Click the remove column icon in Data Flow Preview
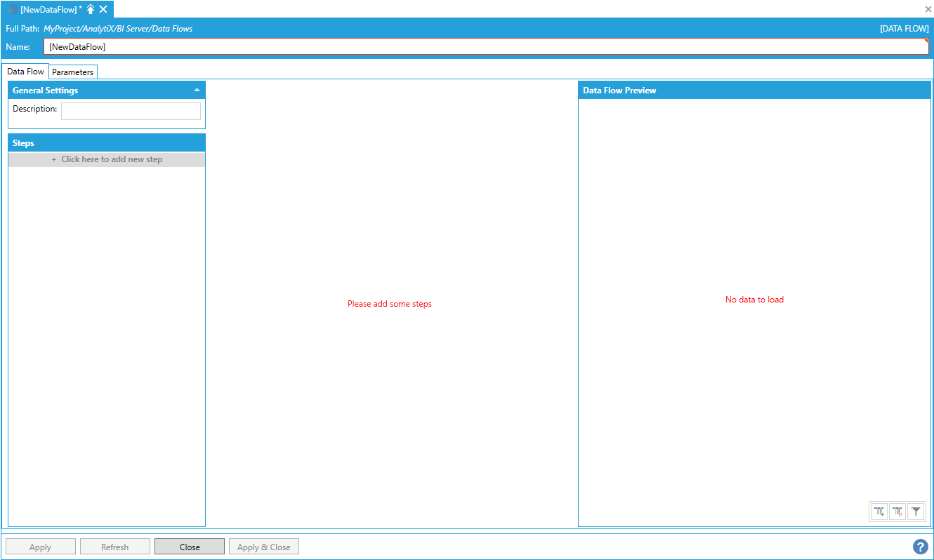The image size is (934, 560). click(x=897, y=512)
